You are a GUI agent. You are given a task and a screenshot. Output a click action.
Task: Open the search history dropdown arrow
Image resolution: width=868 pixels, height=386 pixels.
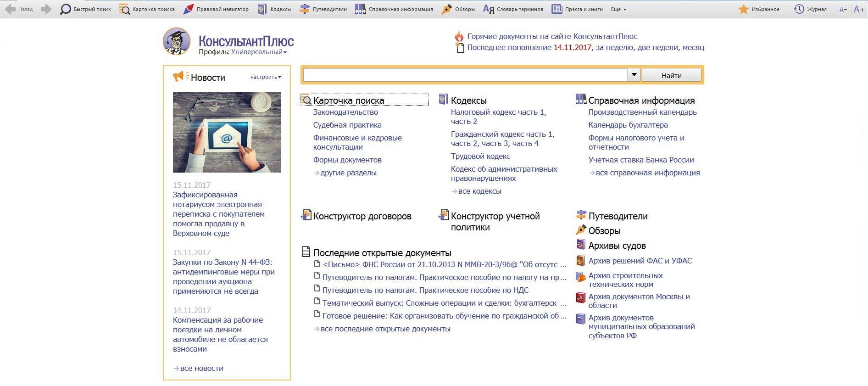point(634,75)
